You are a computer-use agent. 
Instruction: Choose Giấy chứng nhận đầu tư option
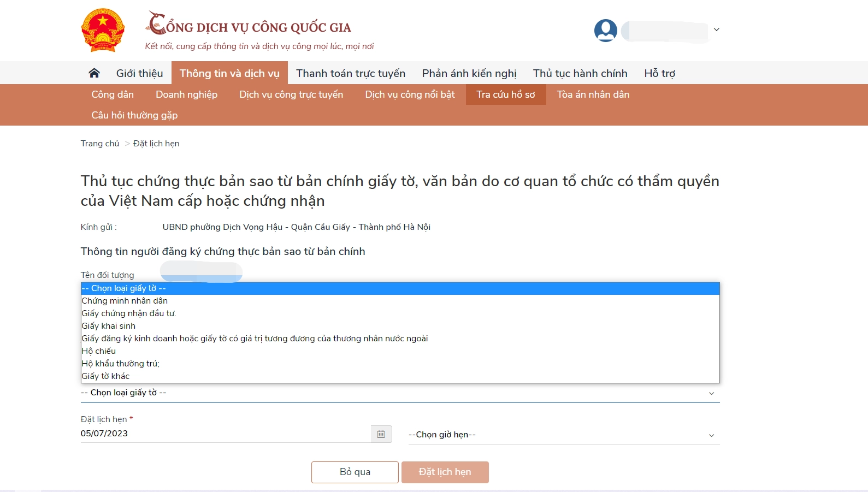click(x=400, y=313)
